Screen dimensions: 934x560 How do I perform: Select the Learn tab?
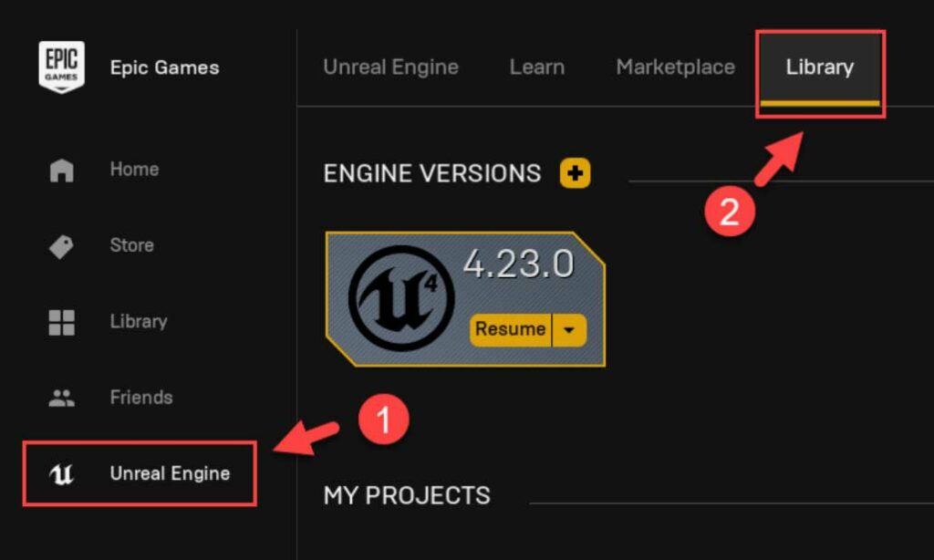pyautogui.click(x=536, y=67)
